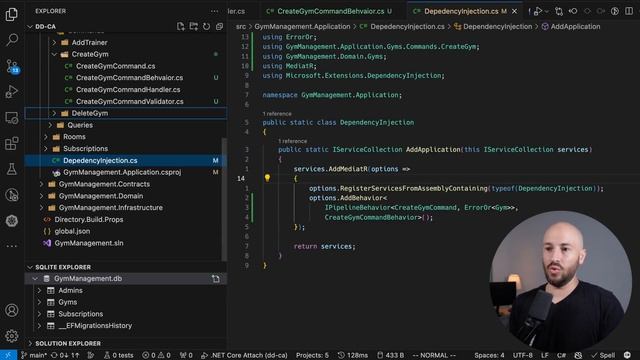Click the lightbulb code action icon
Screen dimensions: 640x360
click(267, 178)
